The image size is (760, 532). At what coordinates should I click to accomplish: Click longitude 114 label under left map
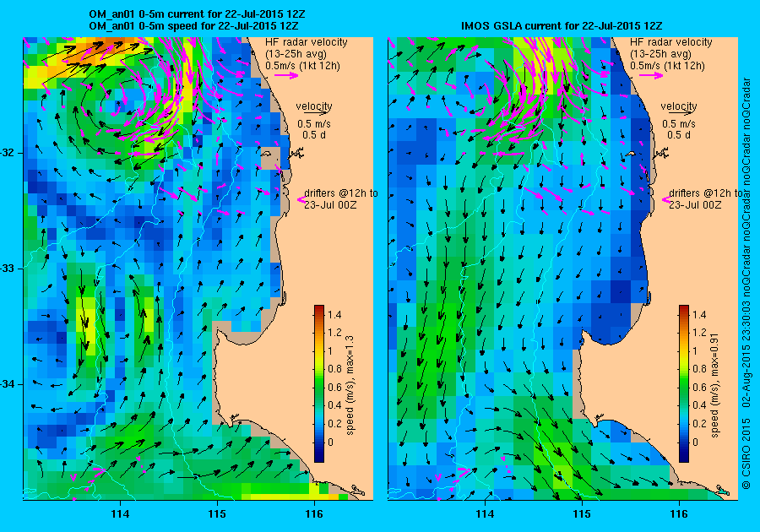(120, 514)
